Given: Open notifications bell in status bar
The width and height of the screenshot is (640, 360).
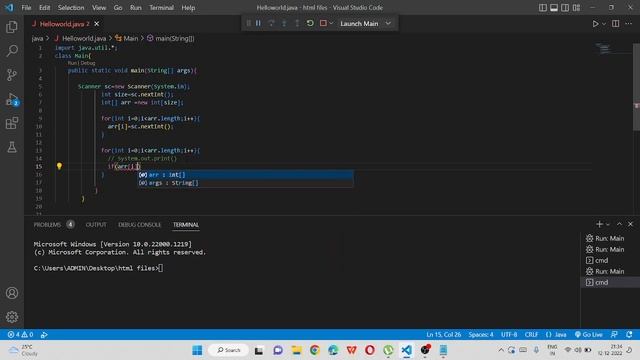Looking at the screenshot, I should pyautogui.click(x=629, y=334).
